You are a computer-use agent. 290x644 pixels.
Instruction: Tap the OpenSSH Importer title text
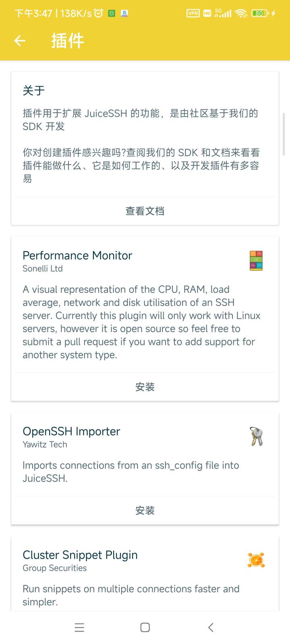click(x=71, y=431)
